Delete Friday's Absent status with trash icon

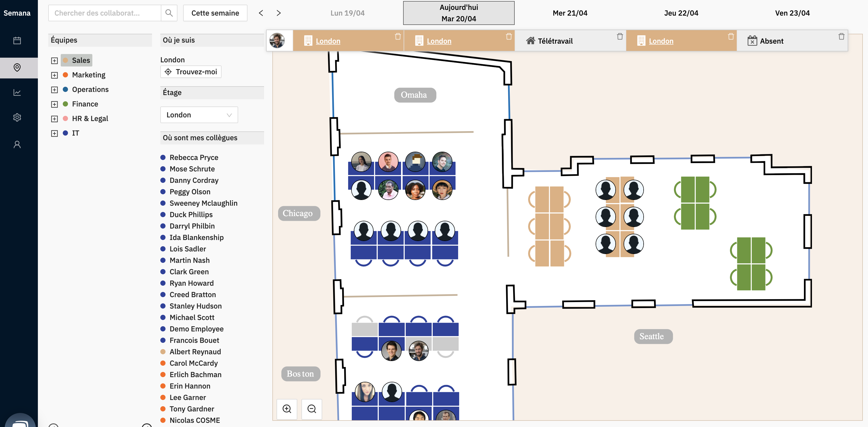pyautogui.click(x=841, y=36)
